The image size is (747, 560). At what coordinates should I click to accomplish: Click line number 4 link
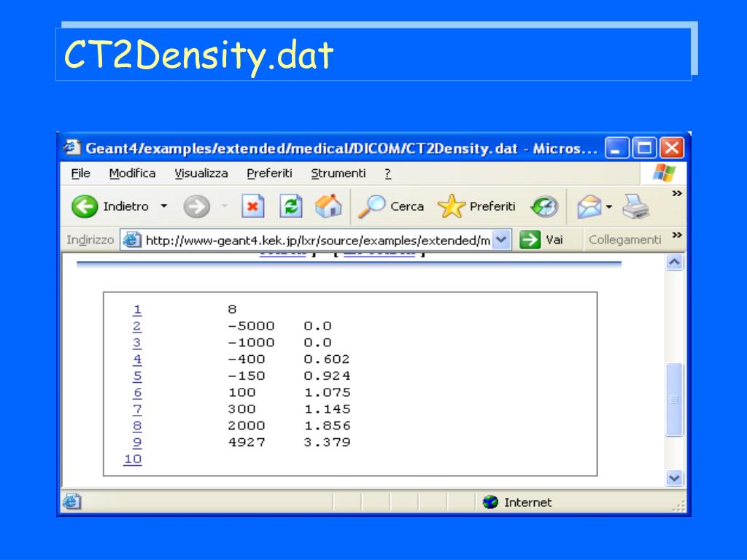pos(137,360)
